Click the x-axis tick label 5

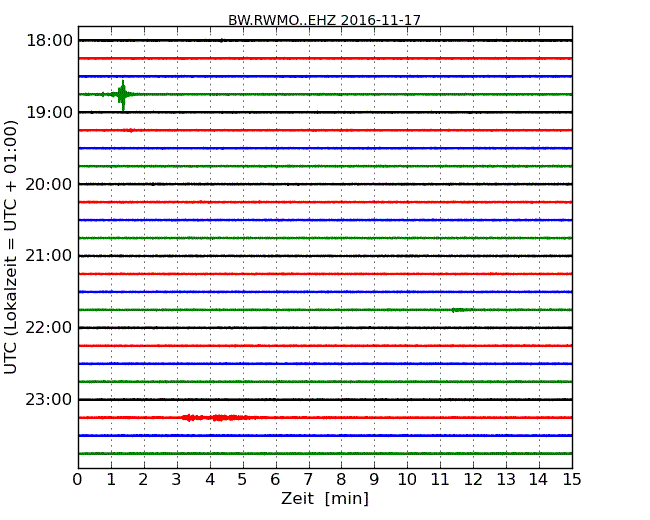[242, 480]
